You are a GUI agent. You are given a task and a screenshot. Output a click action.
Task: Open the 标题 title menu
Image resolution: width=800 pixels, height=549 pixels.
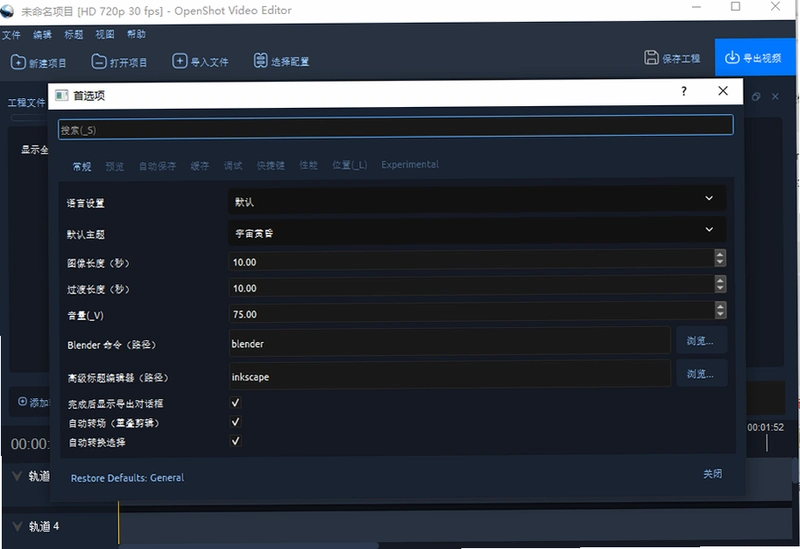click(x=73, y=35)
